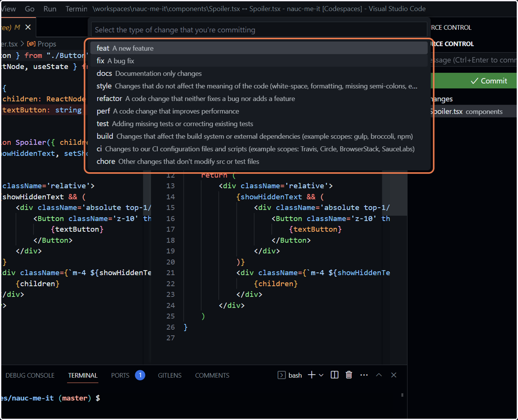Open the Comments panel tab
This screenshot has height=420, width=518.
pyautogui.click(x=212, y=375)
